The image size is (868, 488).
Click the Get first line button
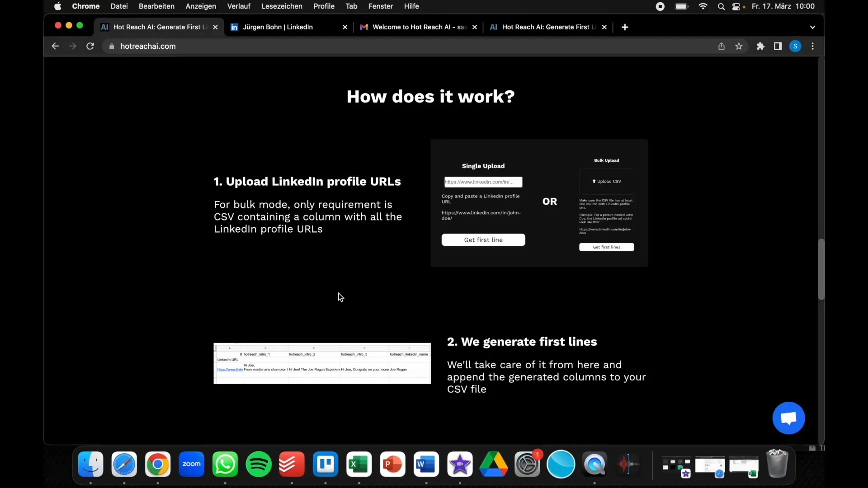point(483,239)
